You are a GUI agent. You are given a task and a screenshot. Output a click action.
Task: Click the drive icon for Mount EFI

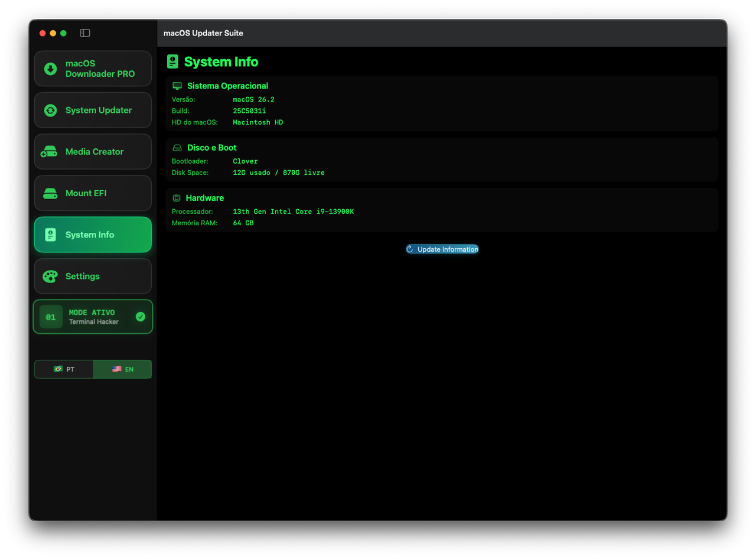[50, 193]
